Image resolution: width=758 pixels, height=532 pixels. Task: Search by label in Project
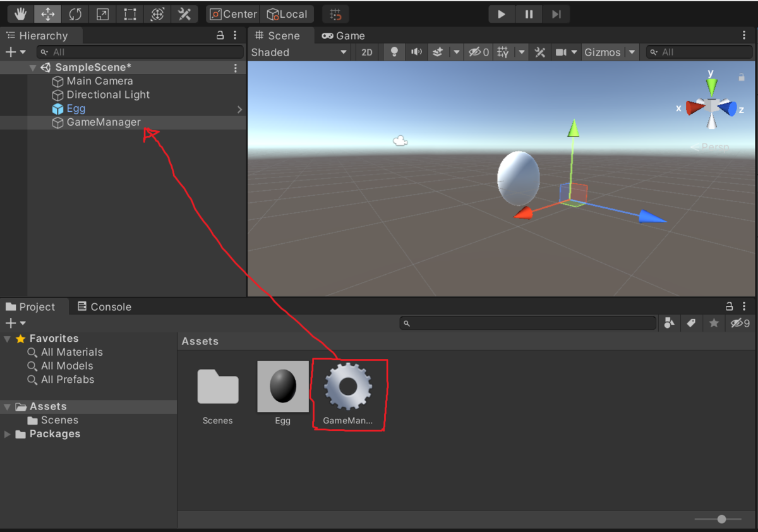(691, 323)
